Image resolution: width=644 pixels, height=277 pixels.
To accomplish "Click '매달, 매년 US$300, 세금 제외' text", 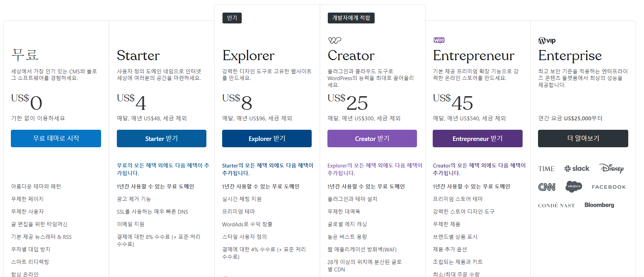I will click(x=364, y=119).
